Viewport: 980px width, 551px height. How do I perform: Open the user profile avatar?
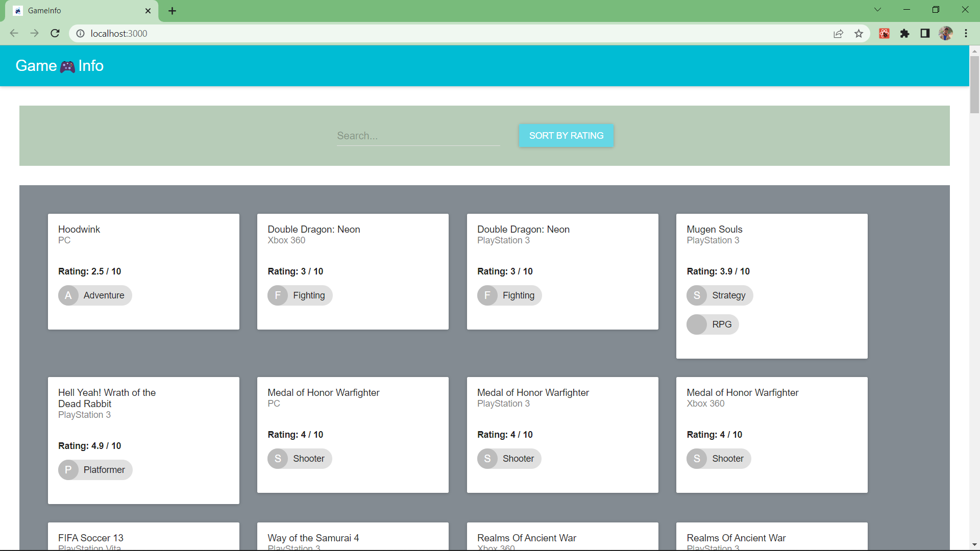tap(945, 34)
